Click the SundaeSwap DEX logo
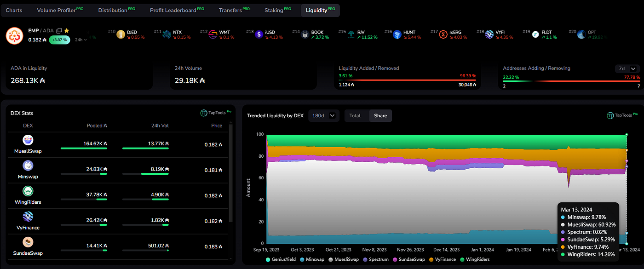644x269 pixels. point(28,242)
